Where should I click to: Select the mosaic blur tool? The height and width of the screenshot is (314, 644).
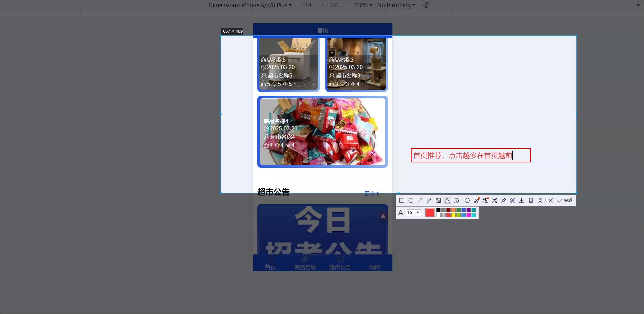pos(438,200)
